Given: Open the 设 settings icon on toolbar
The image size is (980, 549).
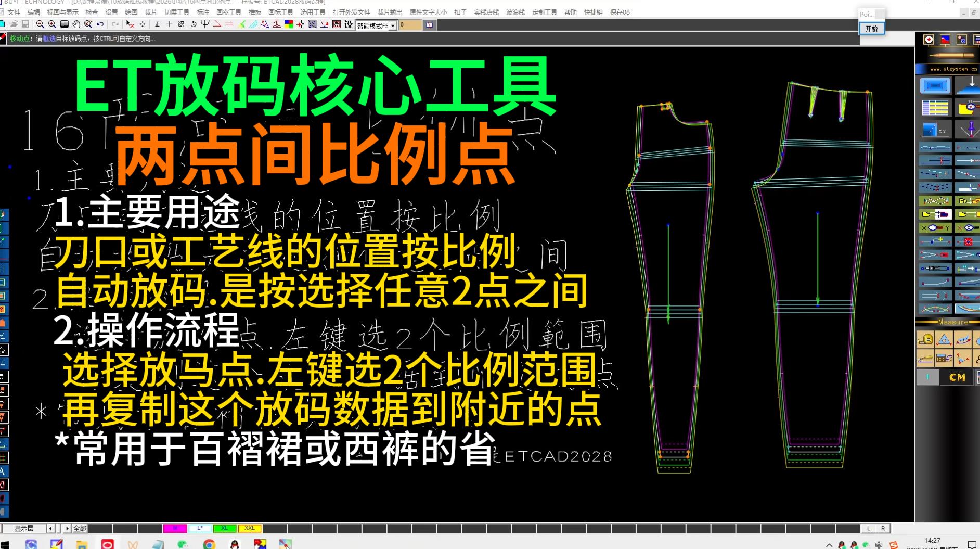Looking at the screenshot, I should coord(350,24).
